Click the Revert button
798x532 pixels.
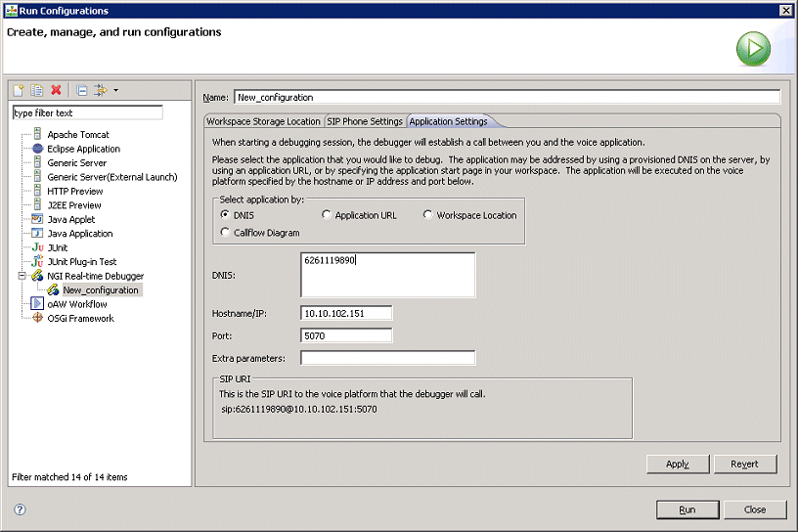[744, 464]
